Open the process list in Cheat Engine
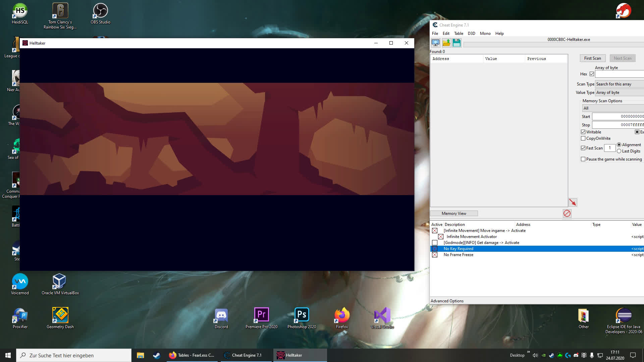 coord(435,43)
